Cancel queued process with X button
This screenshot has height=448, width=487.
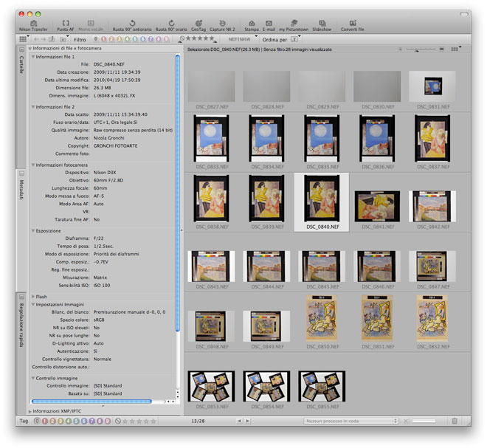coord(406,421)
